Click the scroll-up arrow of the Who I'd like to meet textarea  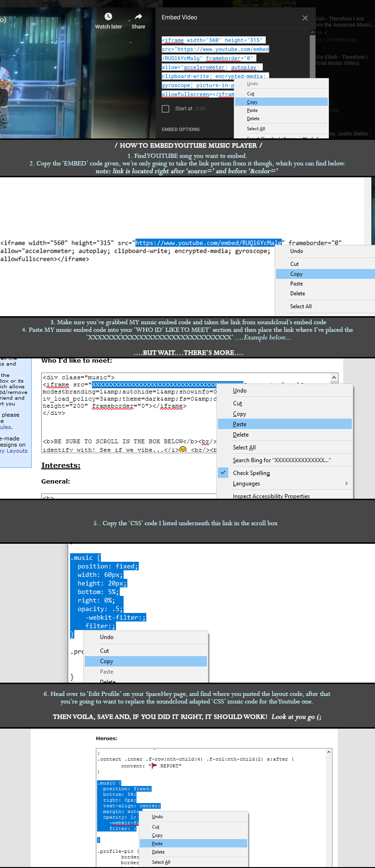(334, 378)
